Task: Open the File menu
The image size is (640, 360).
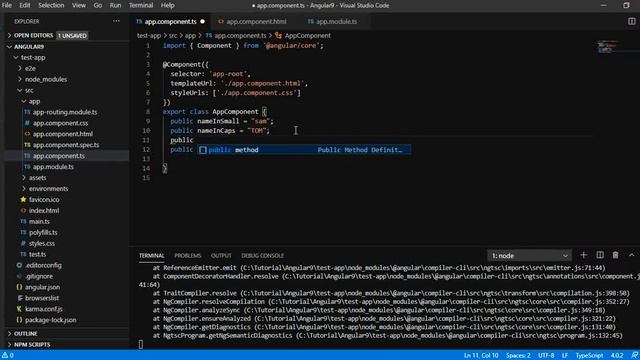Action: (7, 5)
